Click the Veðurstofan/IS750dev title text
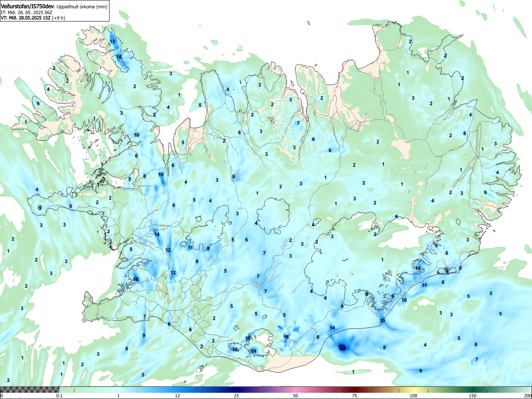This screenshot has width=532, height=399. 27,6
